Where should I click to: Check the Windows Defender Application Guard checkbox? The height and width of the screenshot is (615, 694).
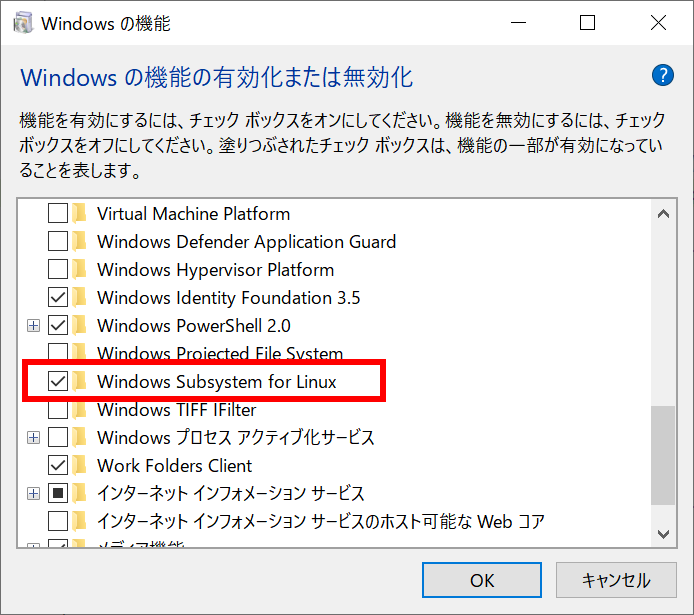coord(58,241)
